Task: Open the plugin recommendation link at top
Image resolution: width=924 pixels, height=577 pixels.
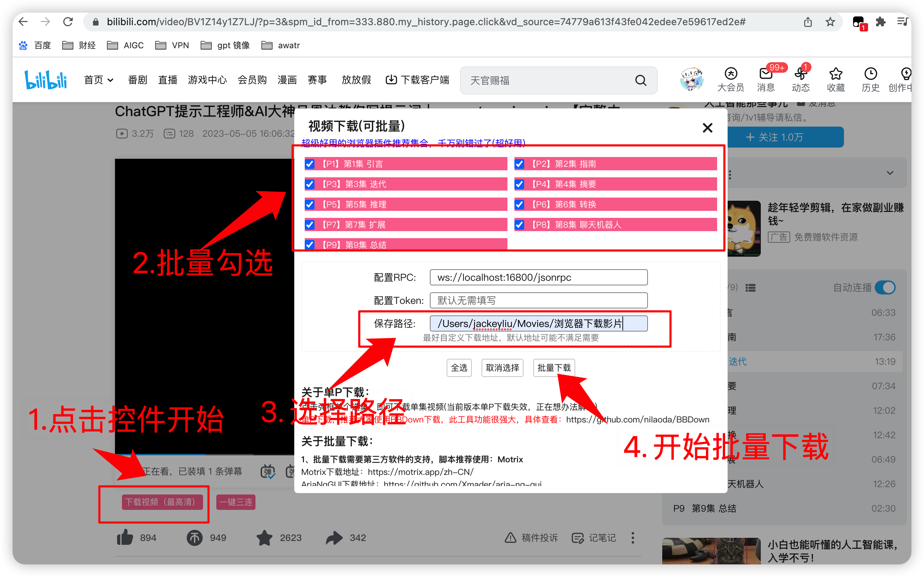Action: (413, 143)
